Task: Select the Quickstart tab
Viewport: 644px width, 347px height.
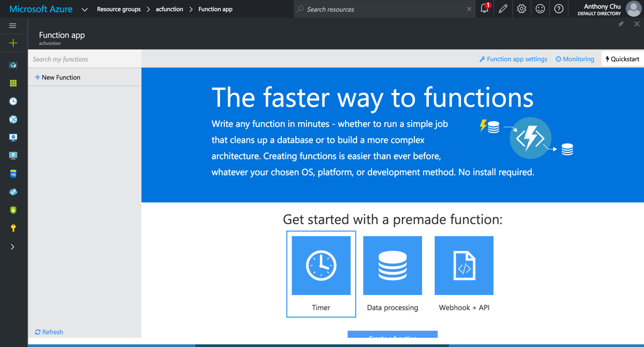Action: pos(623,59)
